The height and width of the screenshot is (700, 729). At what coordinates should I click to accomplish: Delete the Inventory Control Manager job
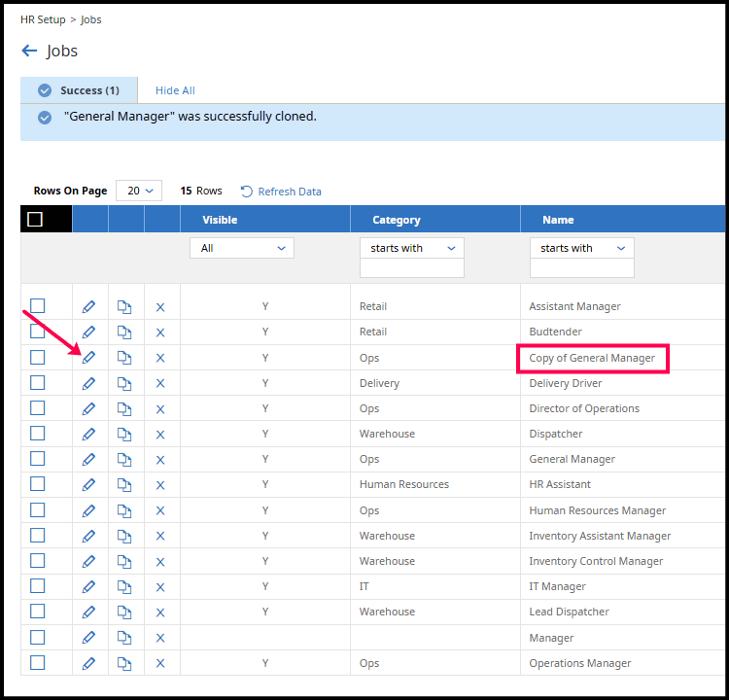(160, 562)
